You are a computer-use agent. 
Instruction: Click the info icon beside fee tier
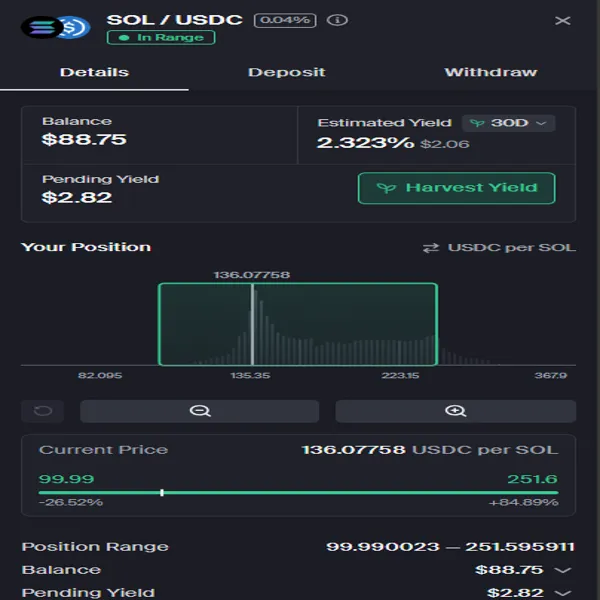tap(337, 20)
